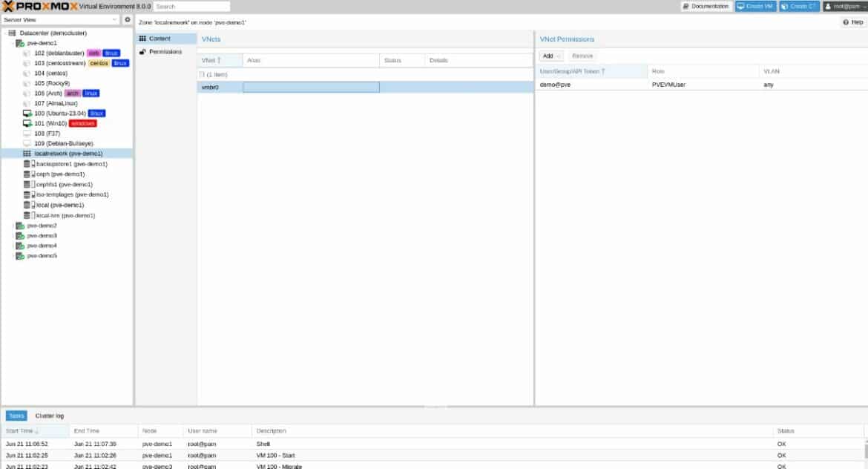
Task: Click the Create VM button
Action: click(755, 6)
